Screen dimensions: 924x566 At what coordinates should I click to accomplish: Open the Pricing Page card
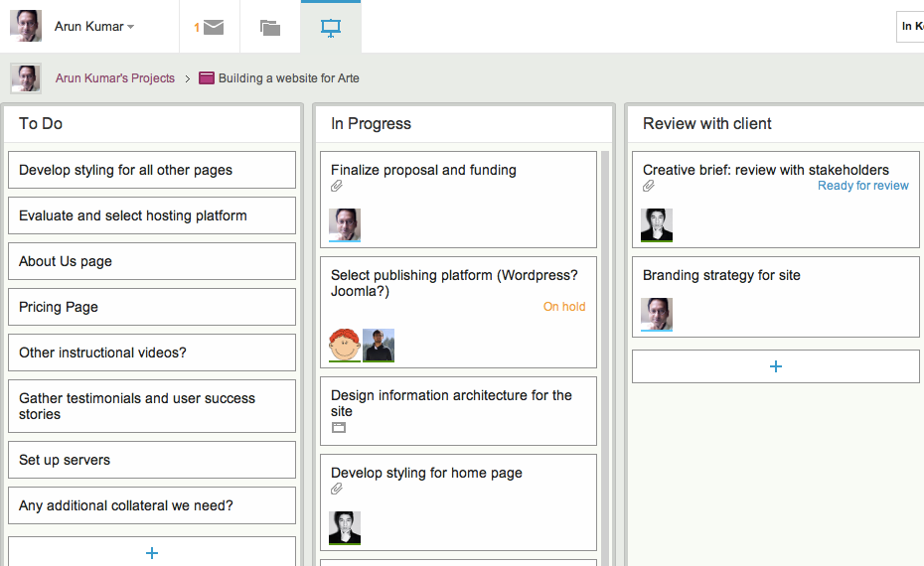[x=152, y=307]
